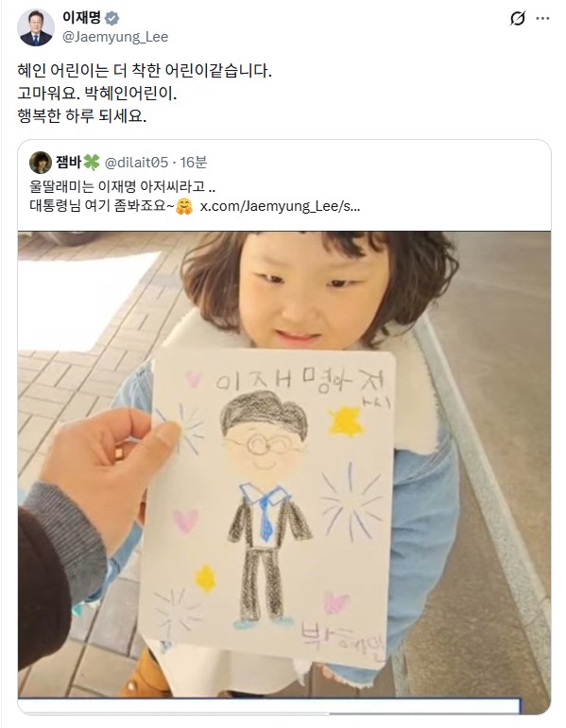Open 이재명's profile picture avatar
The height and width of the screenshot is (728, 566).
click(36, 27)
